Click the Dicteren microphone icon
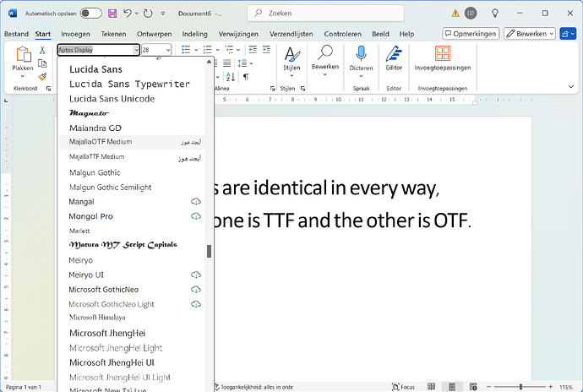 (361, 53)
